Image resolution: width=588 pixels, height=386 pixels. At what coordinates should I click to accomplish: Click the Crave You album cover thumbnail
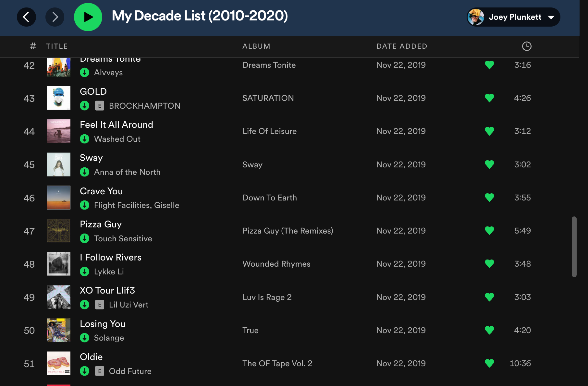click(58, 198)
